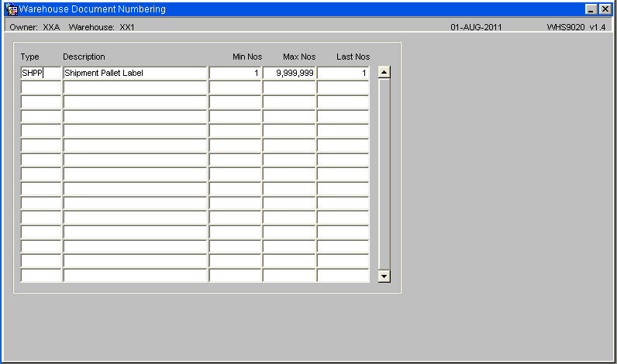
Task: Click the Min Nos column header
Action: point(247,57)
